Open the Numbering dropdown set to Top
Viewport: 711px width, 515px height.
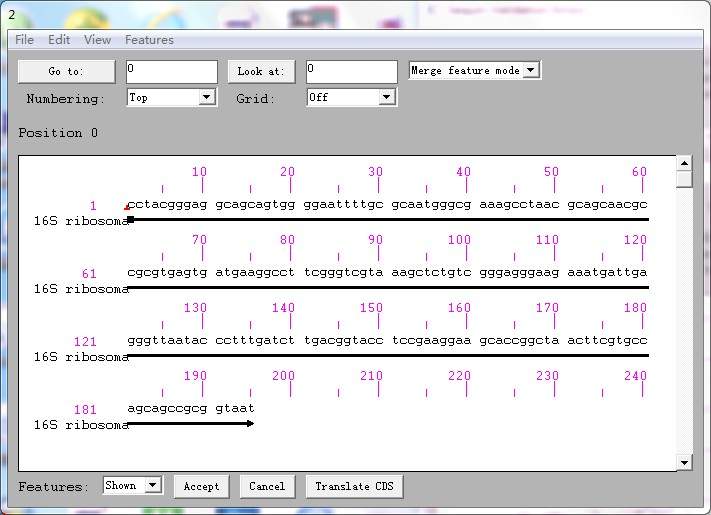pos(171,97)
